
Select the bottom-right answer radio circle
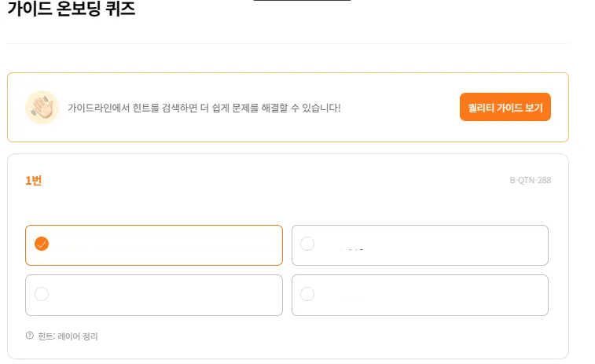(307, 293)
